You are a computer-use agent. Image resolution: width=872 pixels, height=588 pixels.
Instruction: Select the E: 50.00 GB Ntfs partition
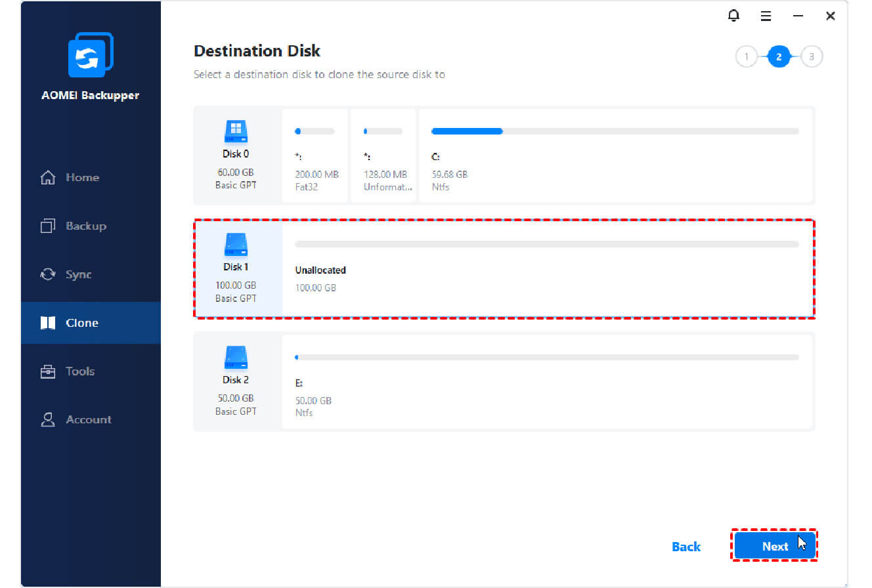pos(548,381)
